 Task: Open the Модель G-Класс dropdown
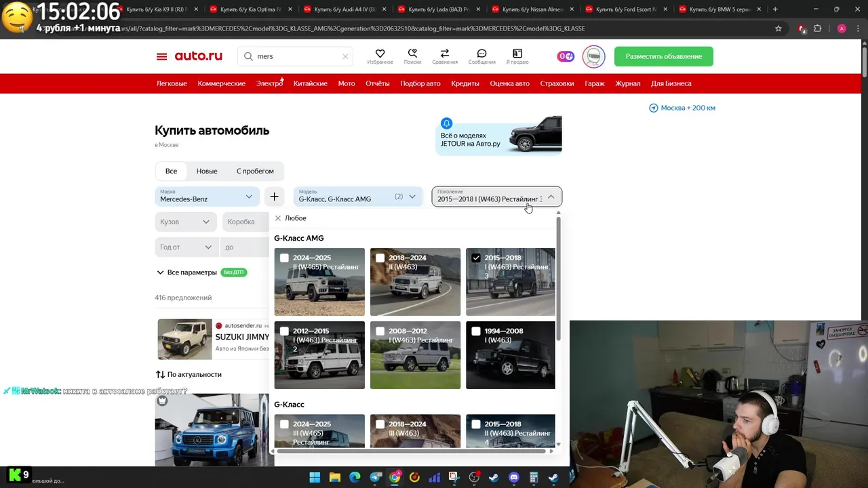click(358, 197)
